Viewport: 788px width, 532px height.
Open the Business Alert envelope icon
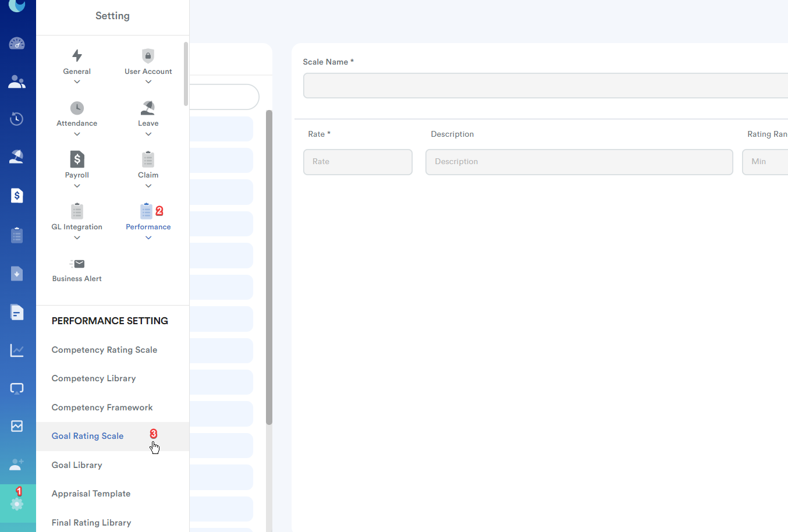(x=77, y=264)
